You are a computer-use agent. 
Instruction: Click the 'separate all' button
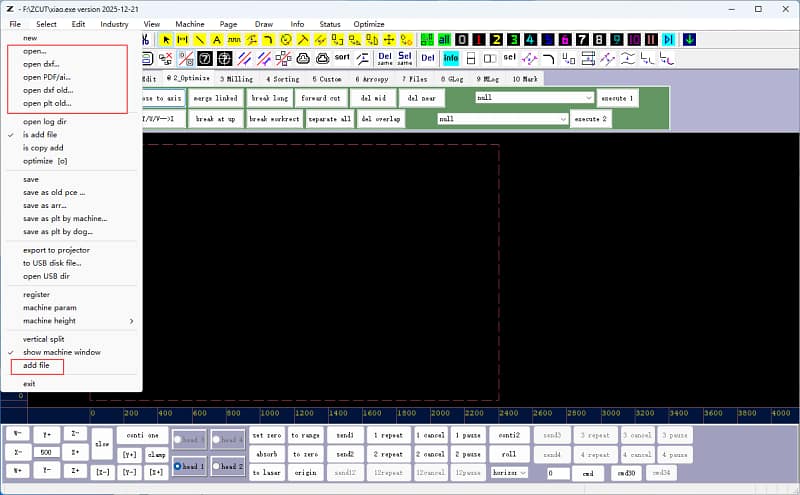coord(329,119)
